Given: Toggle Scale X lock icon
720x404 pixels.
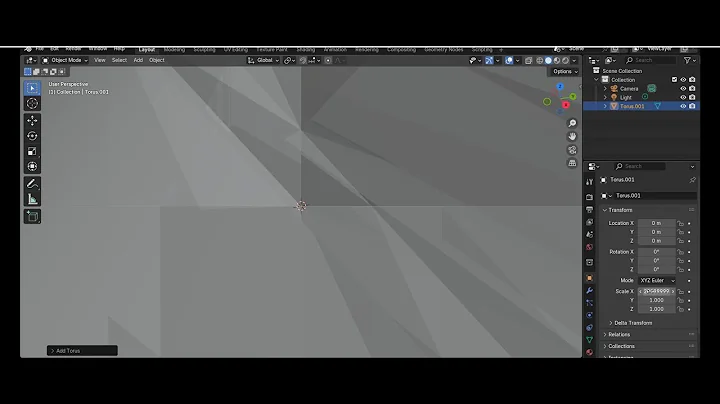Looking at the screenshot, I should (681, 292).
